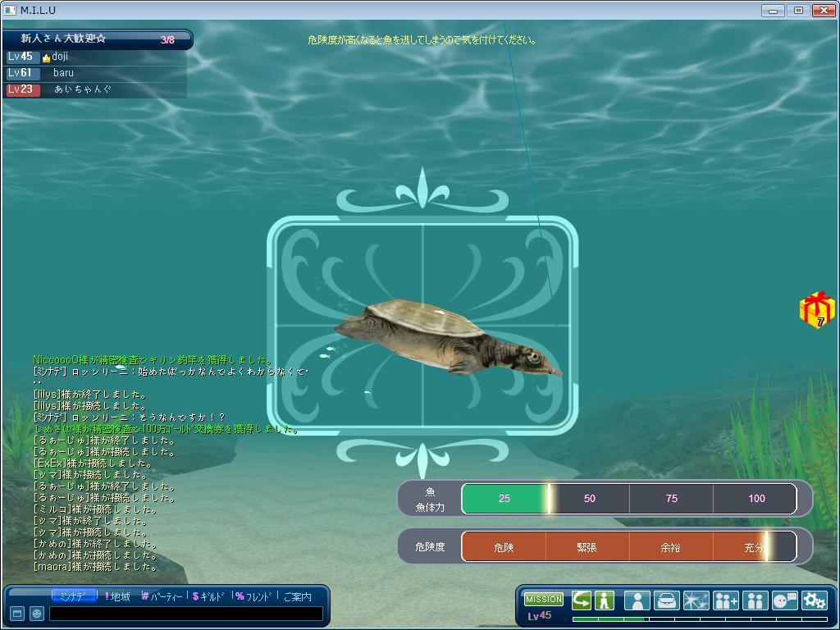Click the gift box notification icon

point(817,310)
